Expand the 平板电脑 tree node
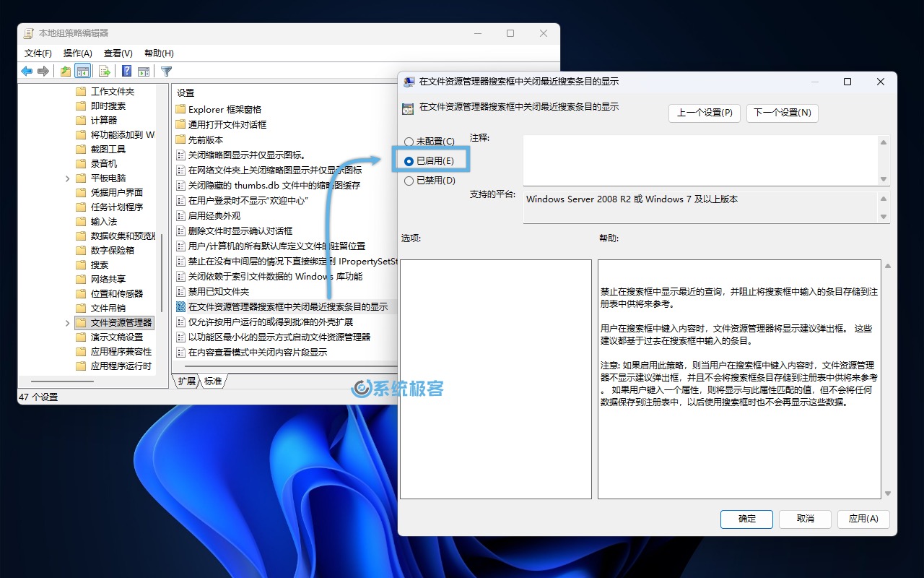The image size is (924, 578). [68, 178]
